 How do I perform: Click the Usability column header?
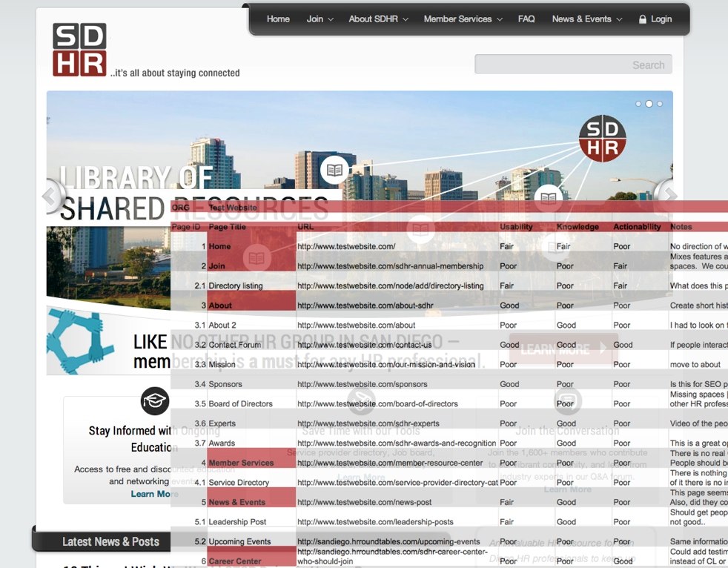click(x=516, y=227)
